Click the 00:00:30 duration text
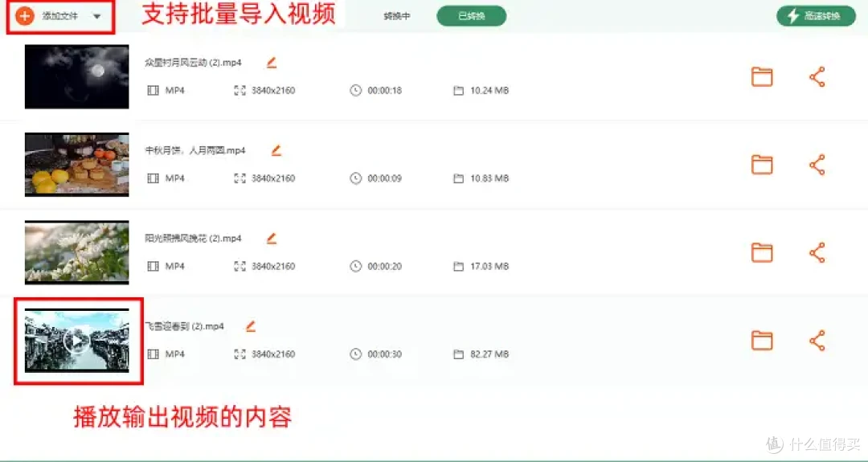 pos(384,354)
